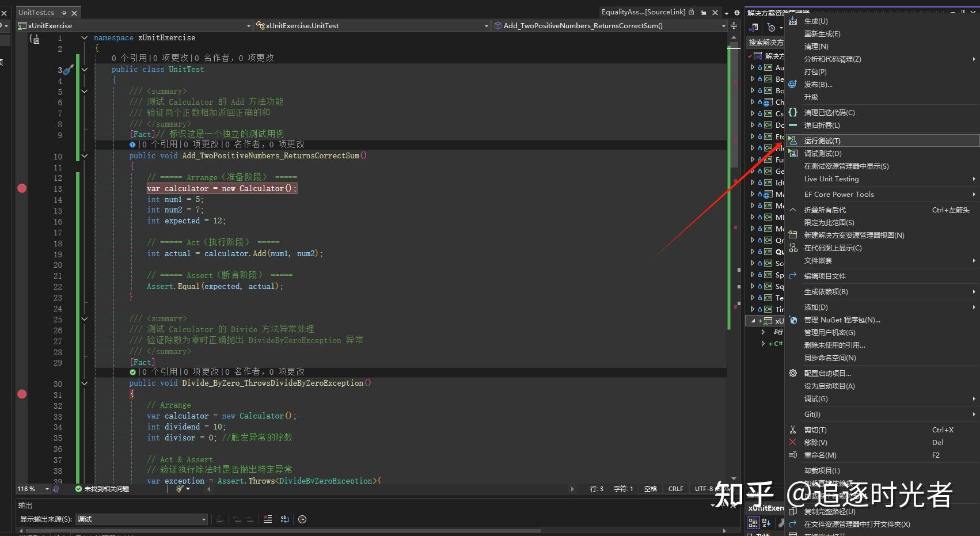Screen dimensions: 980x536
Task: Click the 剪切 scissors icon
Action: (x=793, y=429)
